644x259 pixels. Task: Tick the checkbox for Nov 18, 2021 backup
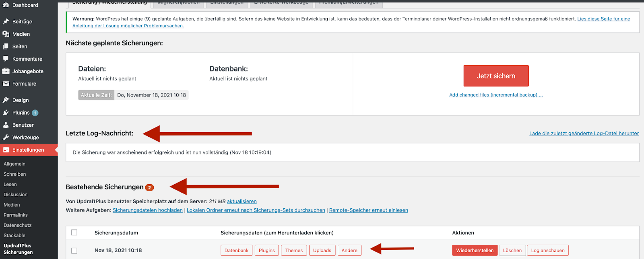click(74, 251)
